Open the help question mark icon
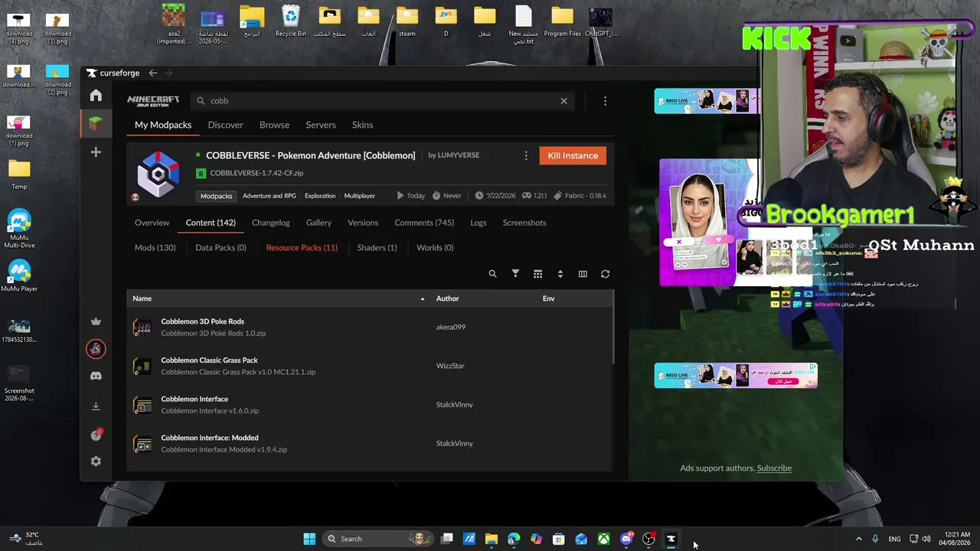The image size is (980, 551). click(x=96, y=435)
